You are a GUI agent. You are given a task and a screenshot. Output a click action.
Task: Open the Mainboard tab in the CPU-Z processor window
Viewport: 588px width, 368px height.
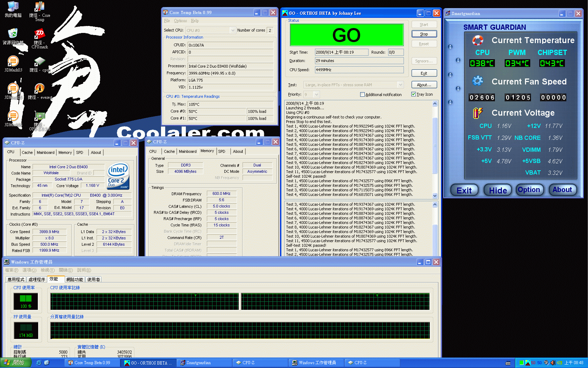(45, 152)
